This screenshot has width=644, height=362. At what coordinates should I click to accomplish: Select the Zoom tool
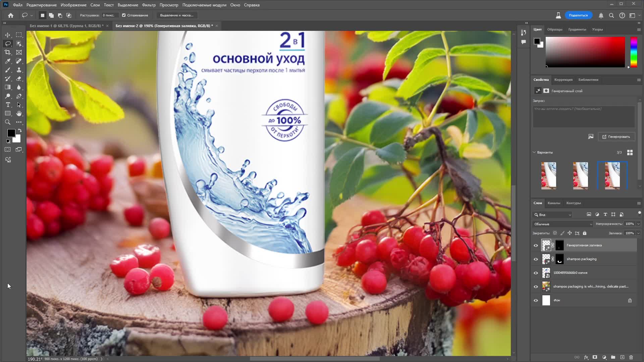tap(8, 122)
